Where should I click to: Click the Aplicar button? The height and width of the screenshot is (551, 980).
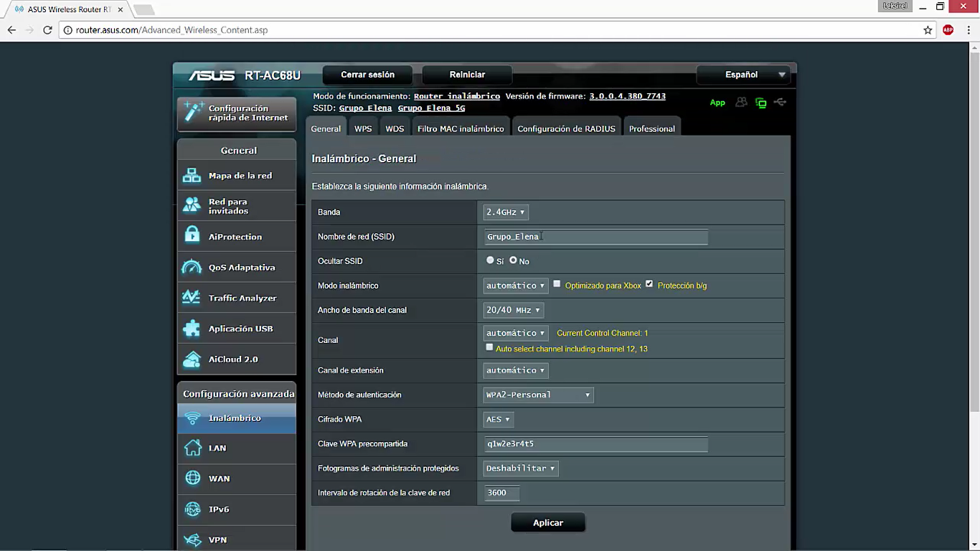pos(548,523)
